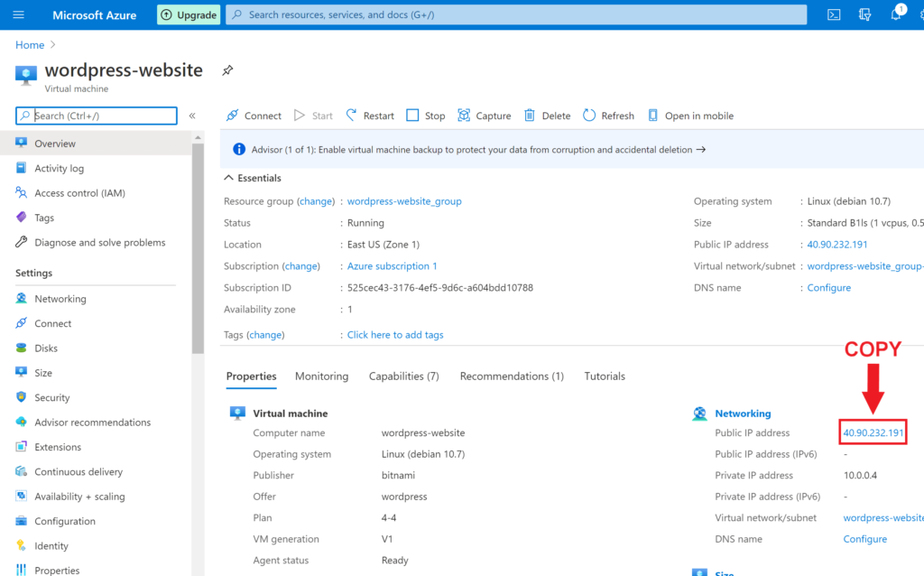Click the Subscription ID value text
Viewport: 924px width, 576px height.
pyautogui.click(x=439, y=288)
